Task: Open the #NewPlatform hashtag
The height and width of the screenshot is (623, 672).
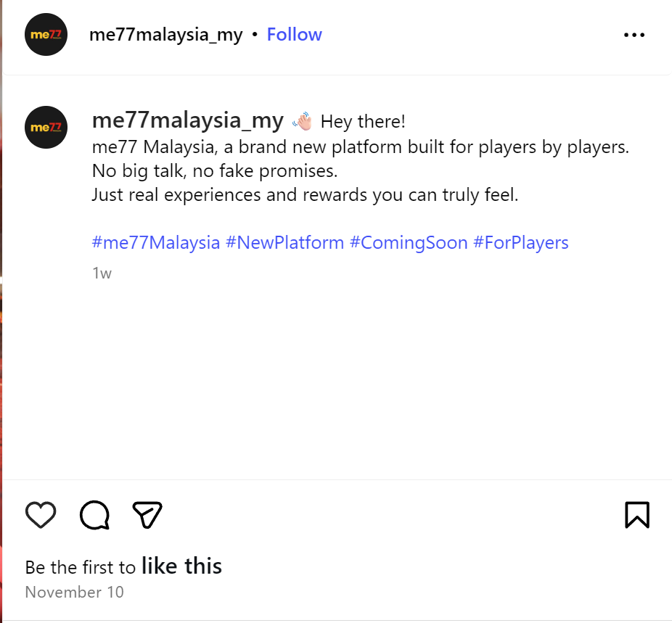Action: point(284,242)
